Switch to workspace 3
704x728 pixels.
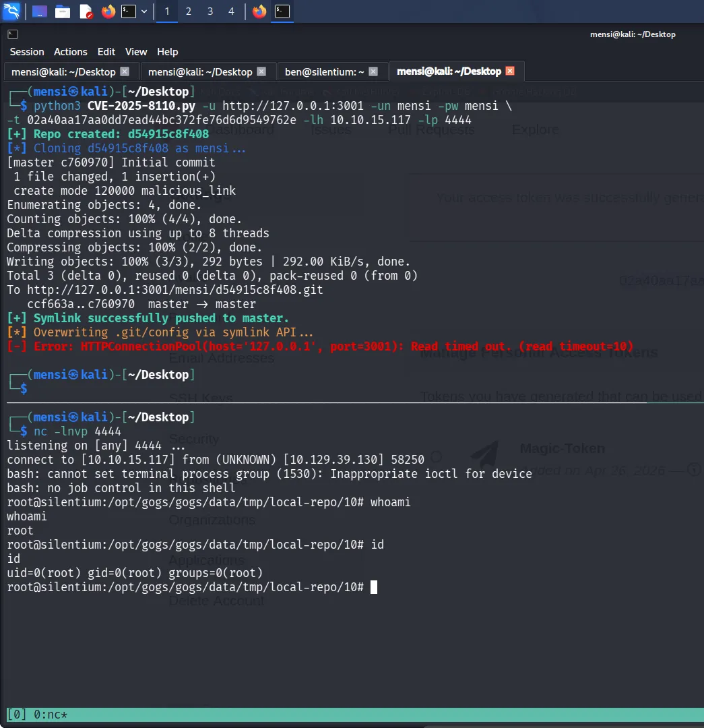click(210, 11)
